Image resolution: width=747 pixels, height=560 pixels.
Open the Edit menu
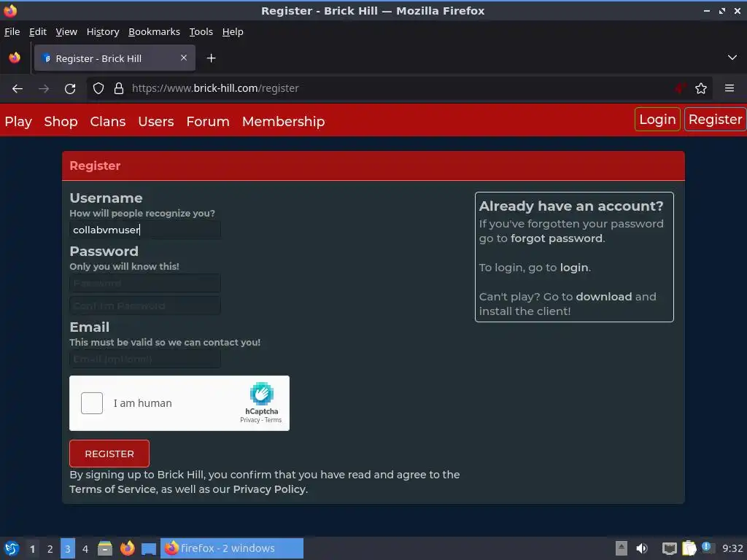(38, 31)
